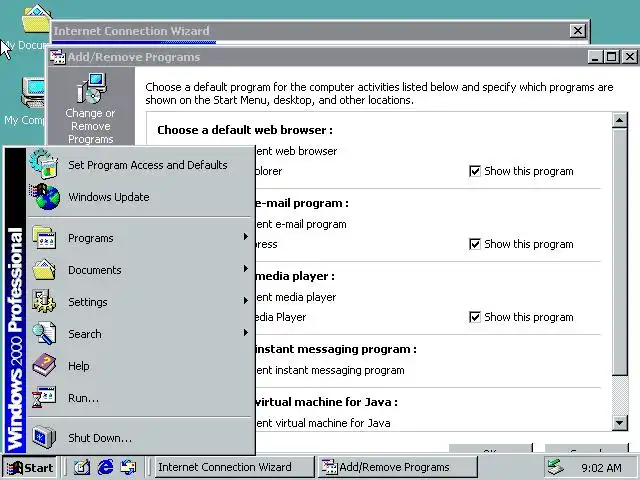Switch to Internet Connection Wizard taskbar button
This screenshot has height=480, width=640.
(233, 467)
